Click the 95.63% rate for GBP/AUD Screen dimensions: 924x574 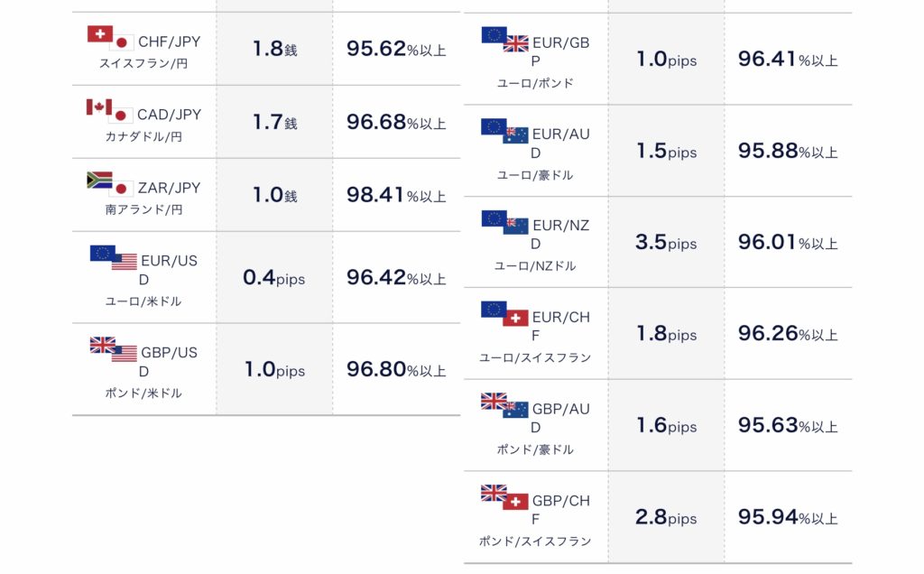[788, 425]
